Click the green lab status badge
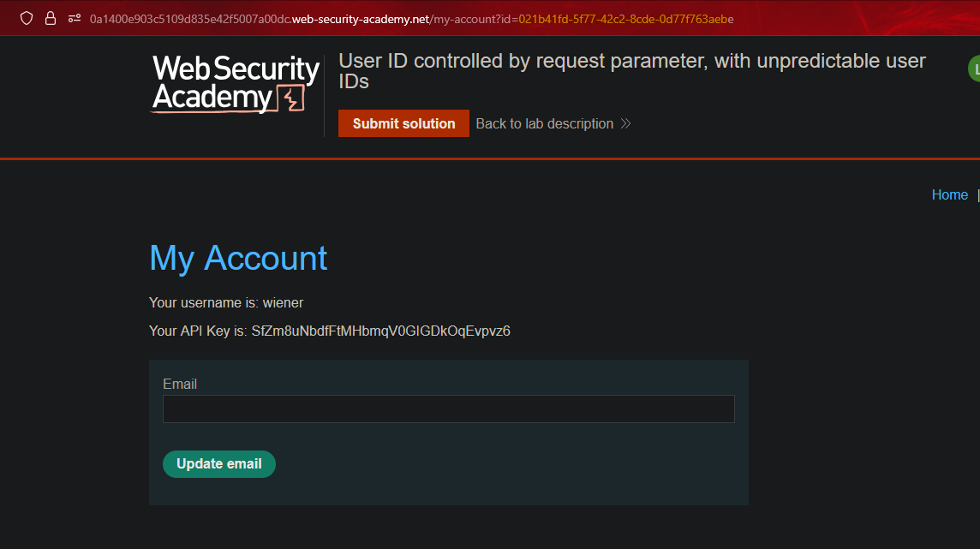Viewport: 980px width, 549px height. point(974,69)
